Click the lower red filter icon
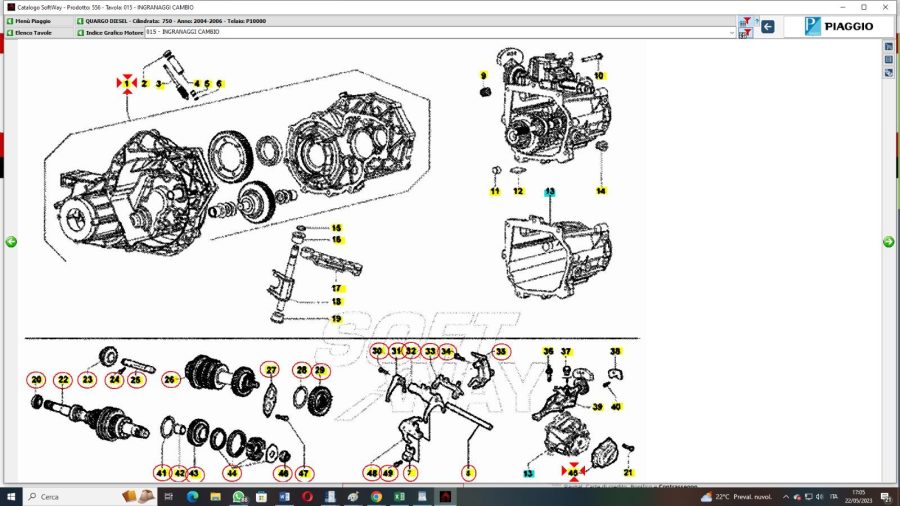900x506 pixels. [x=744, y=33]
